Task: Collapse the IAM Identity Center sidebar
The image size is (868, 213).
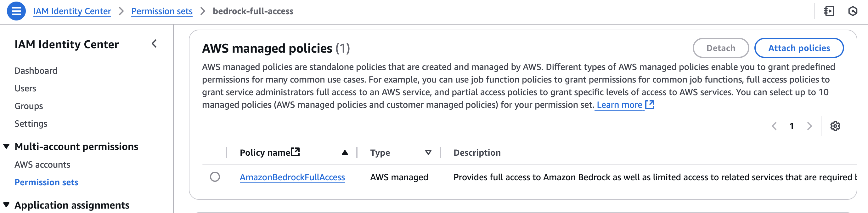Action: (x=154, y=43)
